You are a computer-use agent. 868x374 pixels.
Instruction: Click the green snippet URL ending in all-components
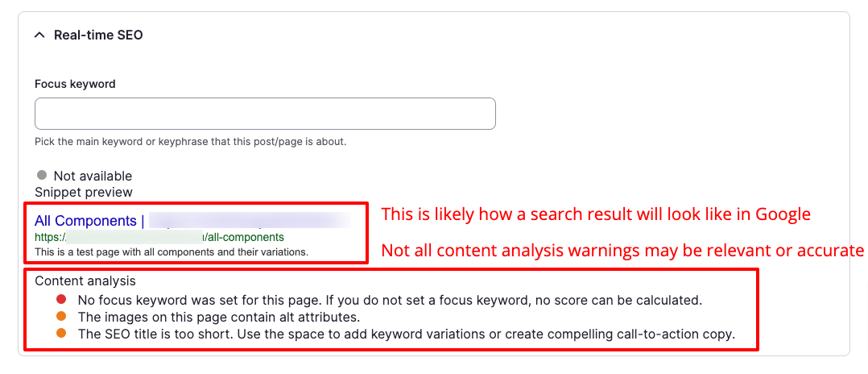point(159,238)
